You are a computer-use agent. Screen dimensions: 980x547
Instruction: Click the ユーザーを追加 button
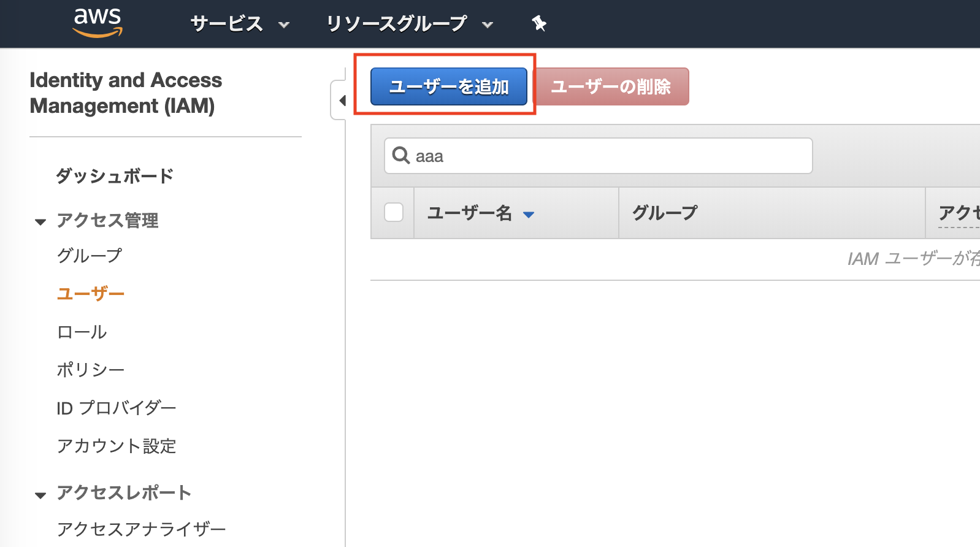(449, 86)
